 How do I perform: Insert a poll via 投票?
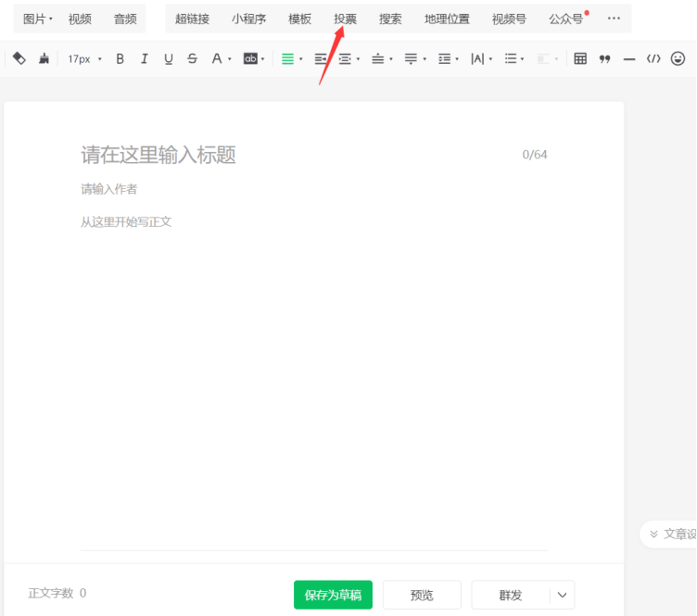(346, 19)
